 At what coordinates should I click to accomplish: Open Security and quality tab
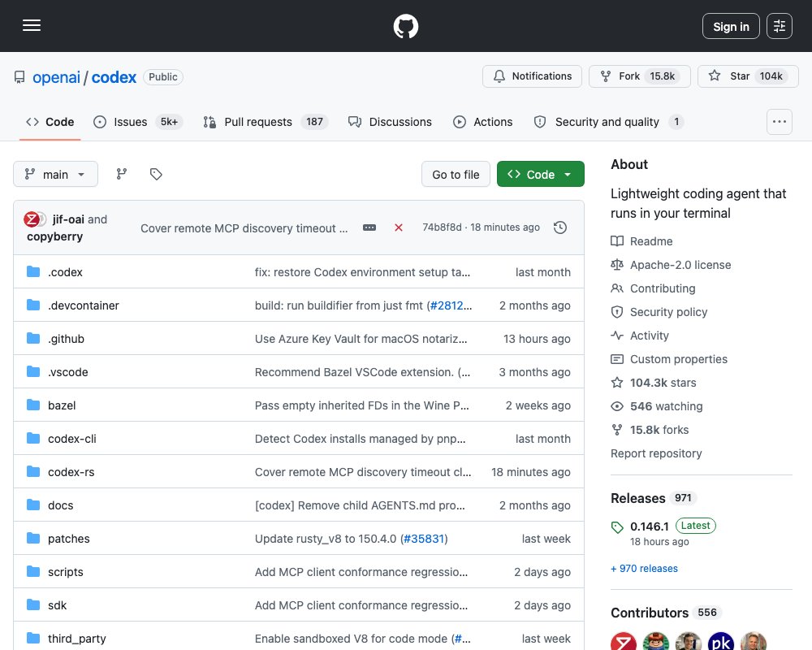609,122
